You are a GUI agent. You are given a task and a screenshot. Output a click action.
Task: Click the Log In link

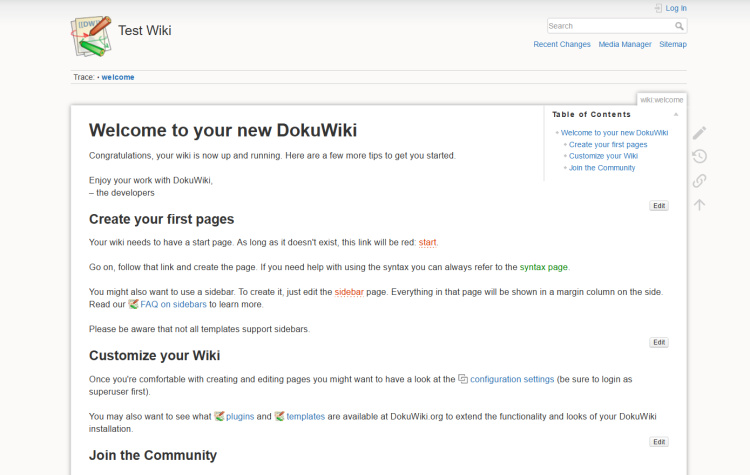[x=675, y=8]
